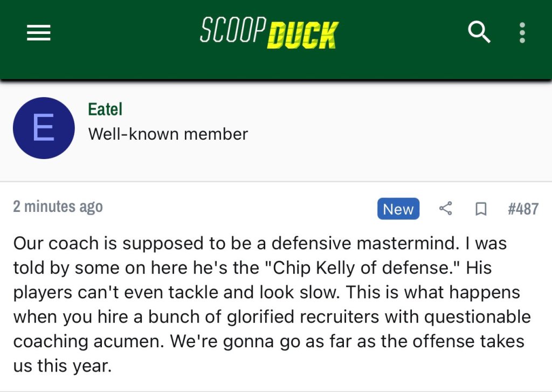Image resolution: width=552 pixels, height=392 pixels.
Task: Click the circular "E" avatar
Action: pos(43,128)
